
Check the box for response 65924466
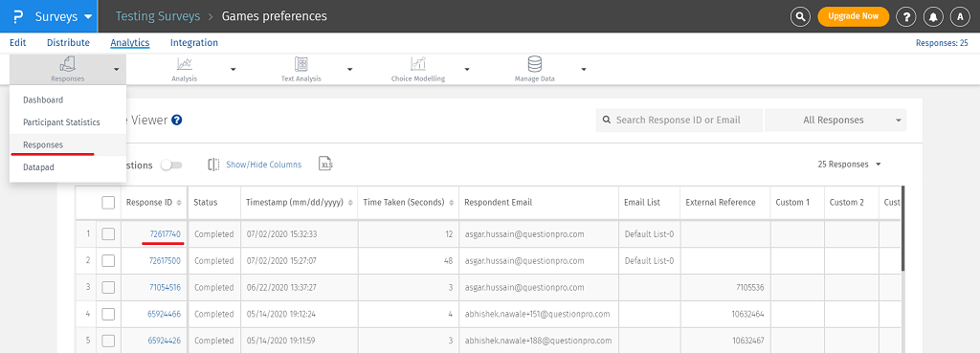pyautogui.click(x=108, y=315)
